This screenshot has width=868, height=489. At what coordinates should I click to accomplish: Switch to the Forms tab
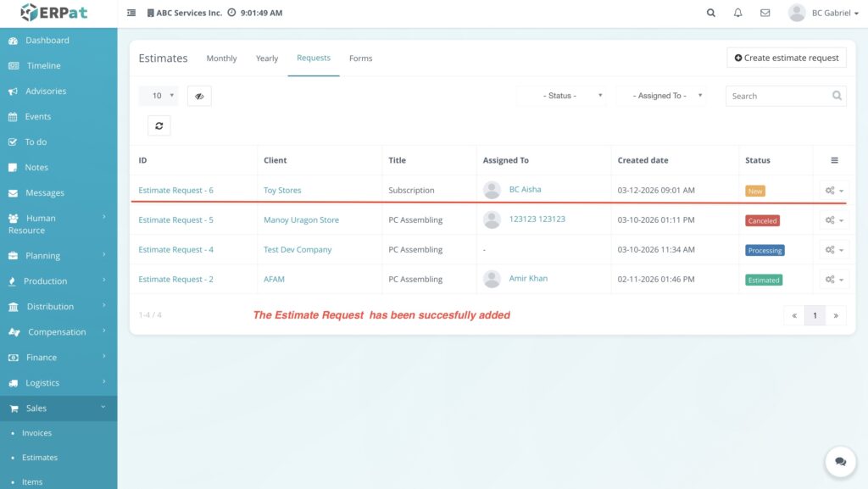360,58
